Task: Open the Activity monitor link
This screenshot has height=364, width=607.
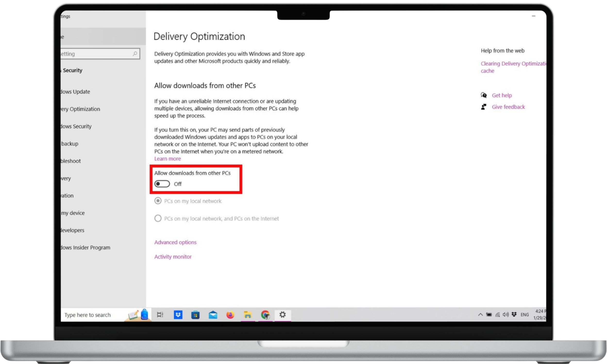Action: [x=173, y=256]
